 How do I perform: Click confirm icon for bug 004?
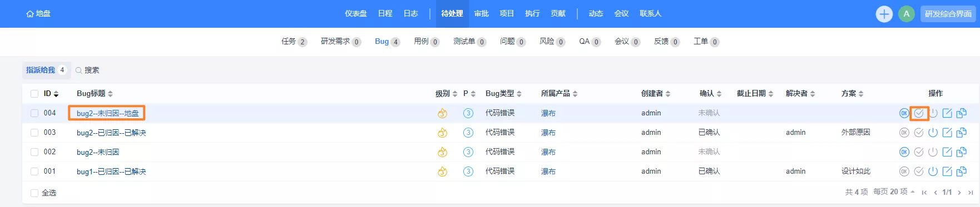(904, 113)
